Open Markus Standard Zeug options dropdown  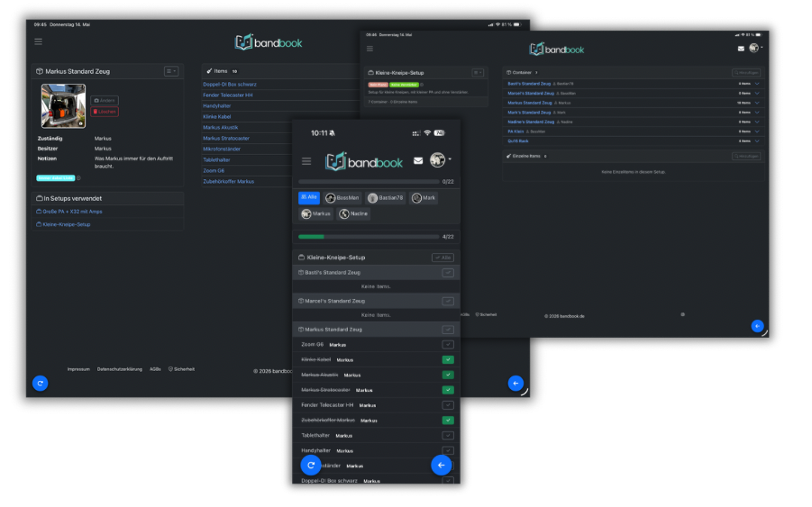pyautogui.click(x=171, y=71)
